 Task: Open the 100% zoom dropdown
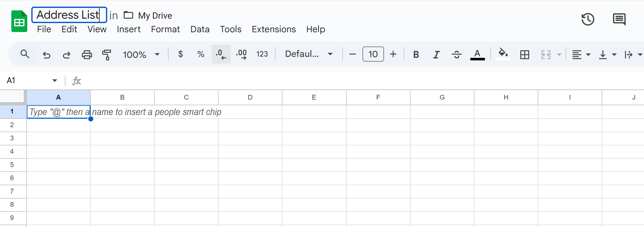[x=141, y=54]
